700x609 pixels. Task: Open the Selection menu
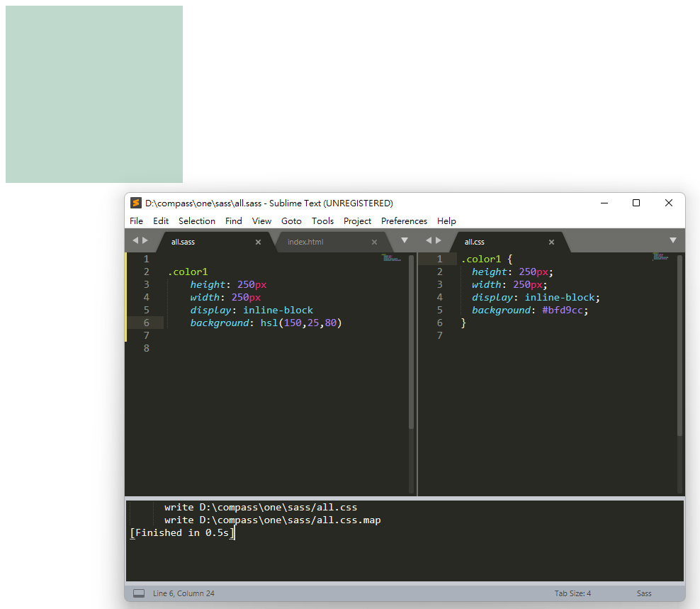click(197, 220)
